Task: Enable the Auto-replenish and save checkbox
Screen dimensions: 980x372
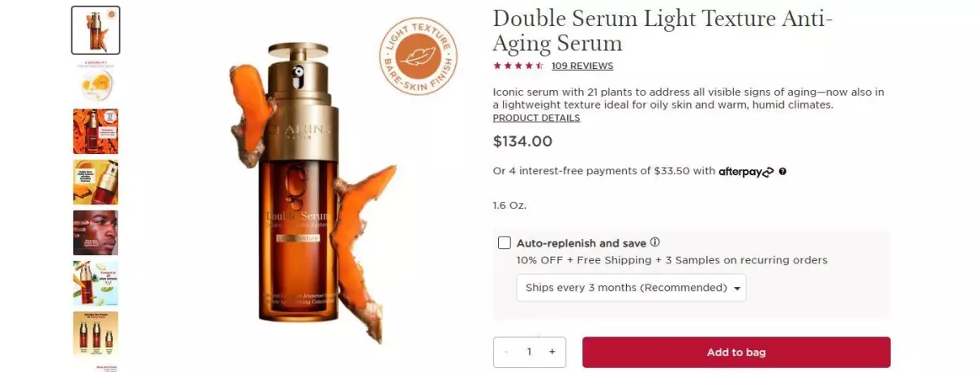Action: 505,242
